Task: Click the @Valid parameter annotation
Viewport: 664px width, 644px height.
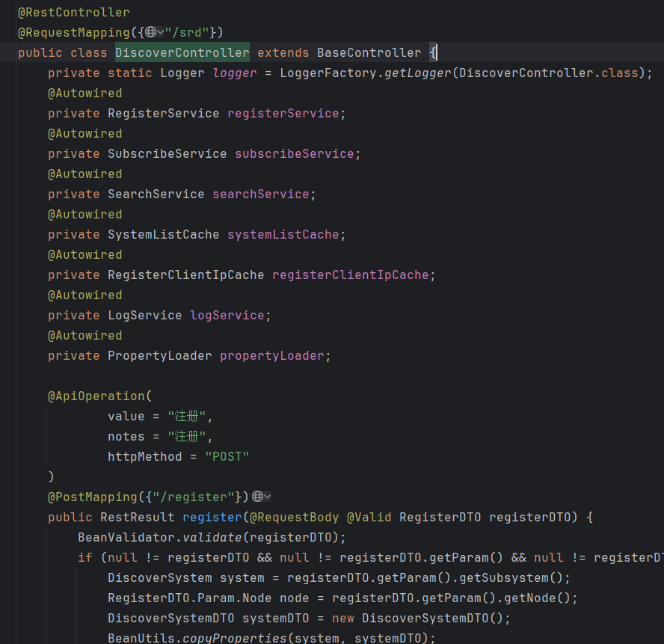Action: pyautogui.click(x=369, y=518)
